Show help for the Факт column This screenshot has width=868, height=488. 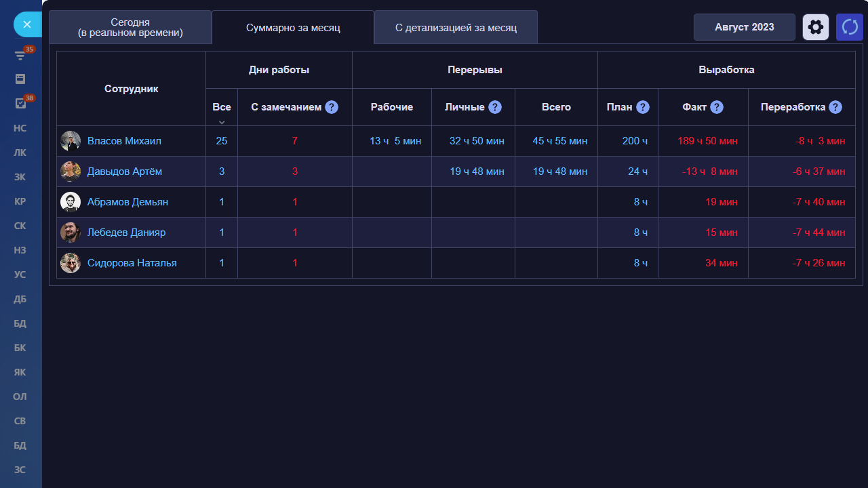tap(717, 107)
